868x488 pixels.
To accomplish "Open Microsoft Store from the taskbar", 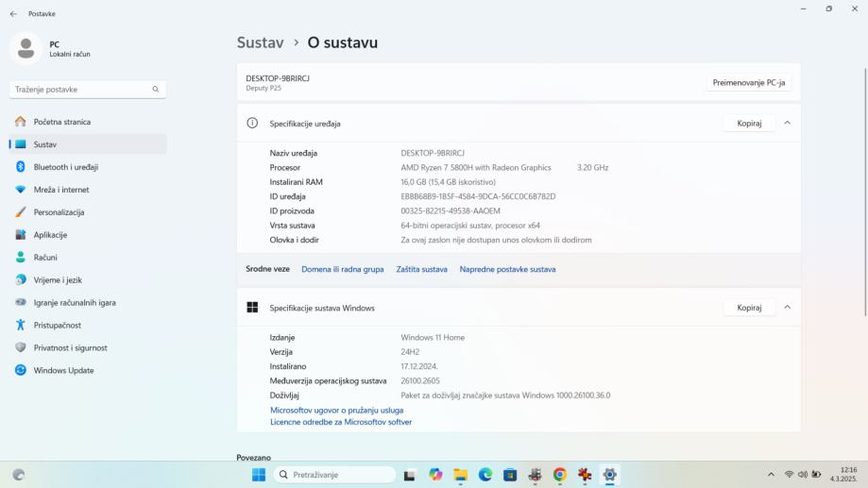I will (510, 475).
